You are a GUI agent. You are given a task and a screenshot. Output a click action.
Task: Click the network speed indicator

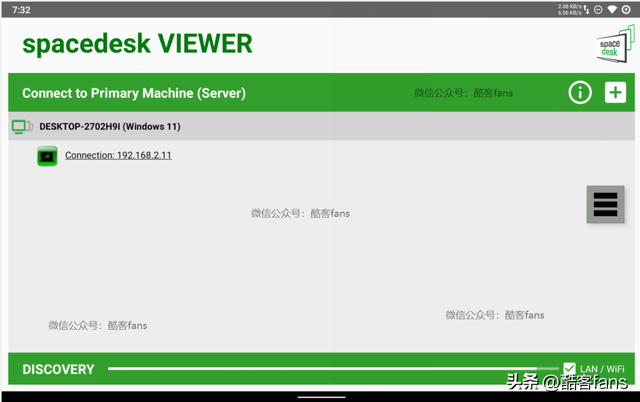573,9
